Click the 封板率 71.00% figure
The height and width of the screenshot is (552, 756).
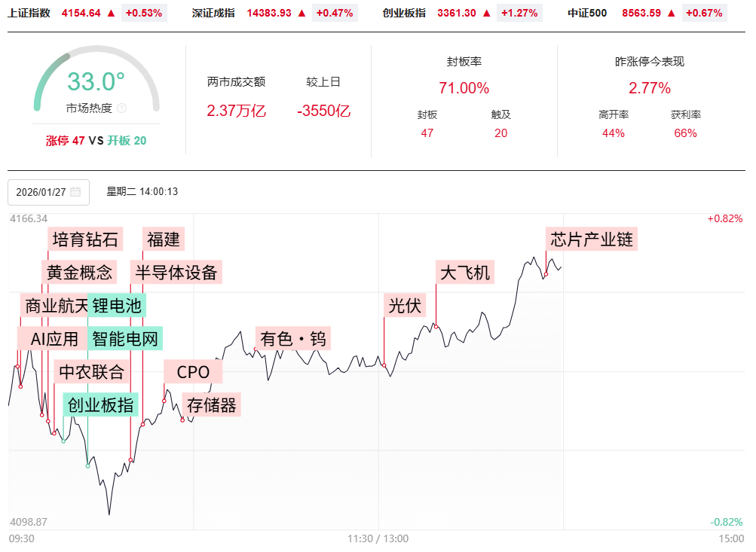click(x=464, y=88)
